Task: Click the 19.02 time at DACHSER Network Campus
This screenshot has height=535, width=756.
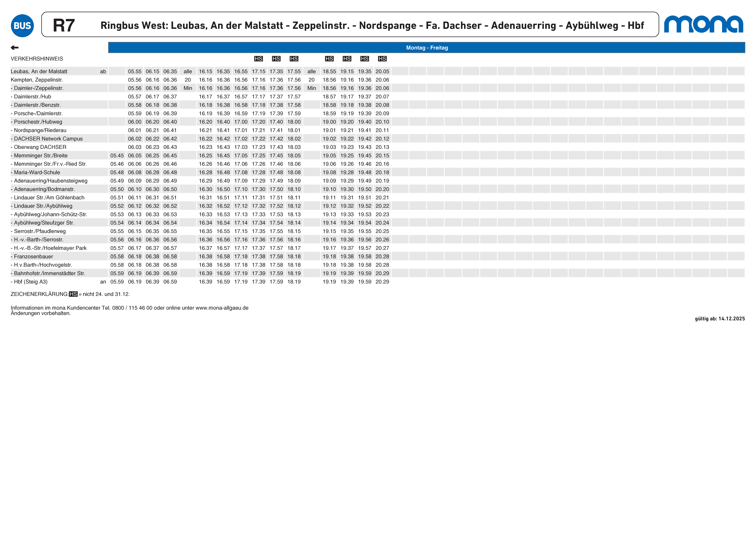Action: point(329,139)
